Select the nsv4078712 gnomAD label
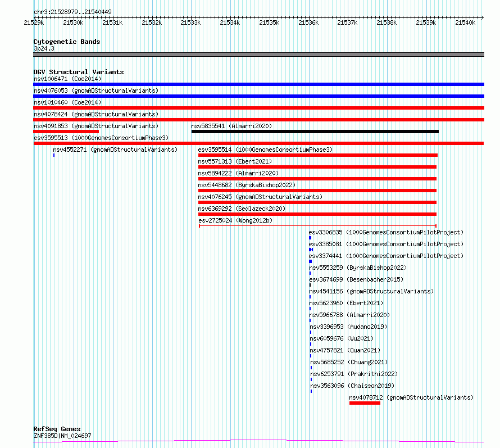The height and width of the screenshot is (448, 500). (411, 397)
